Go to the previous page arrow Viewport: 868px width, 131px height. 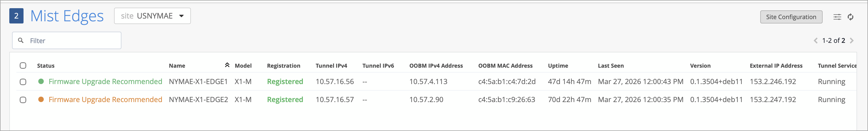pos(815,41)
